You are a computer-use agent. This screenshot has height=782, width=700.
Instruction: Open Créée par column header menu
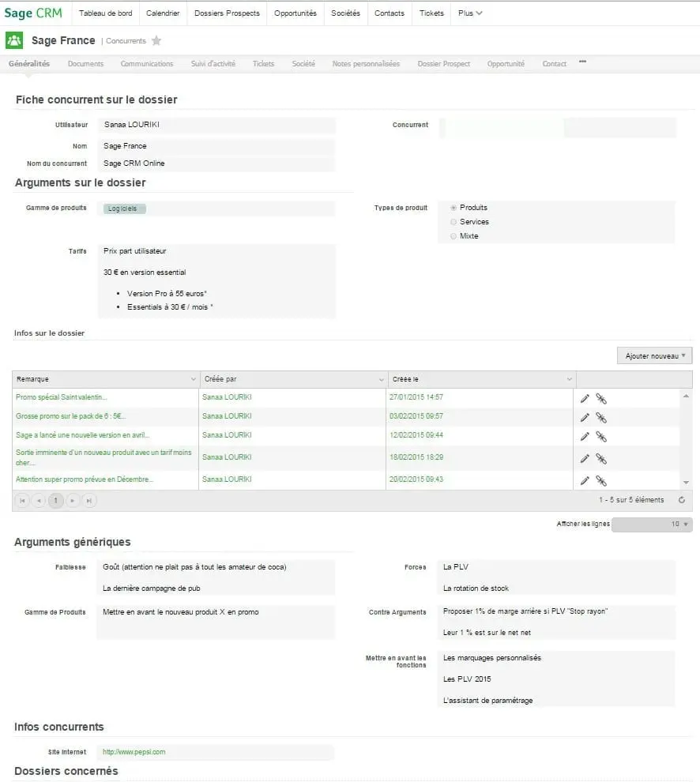point(381,379)
